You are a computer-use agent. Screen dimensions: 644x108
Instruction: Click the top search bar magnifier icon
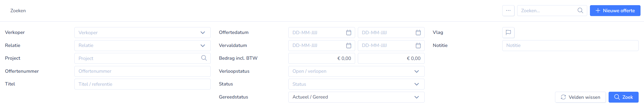point(580,11)
